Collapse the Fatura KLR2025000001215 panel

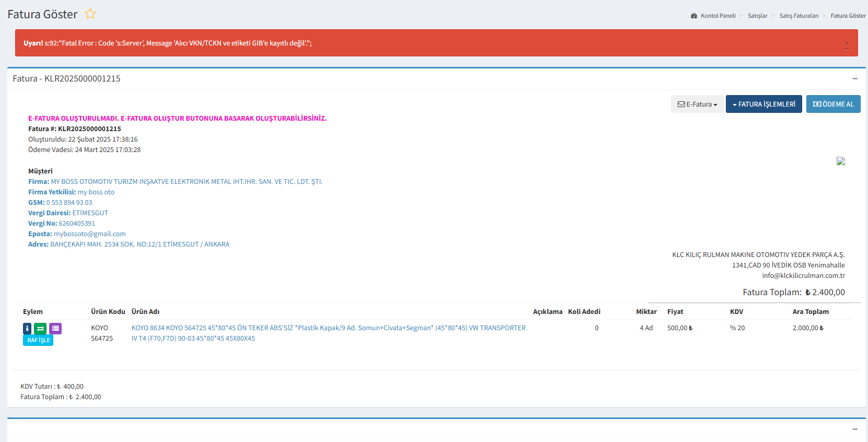point(855,78)
